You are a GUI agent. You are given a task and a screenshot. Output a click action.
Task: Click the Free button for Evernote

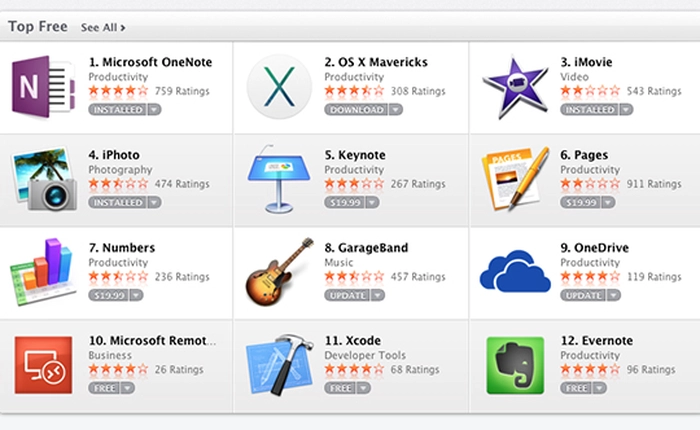point(575,388)
